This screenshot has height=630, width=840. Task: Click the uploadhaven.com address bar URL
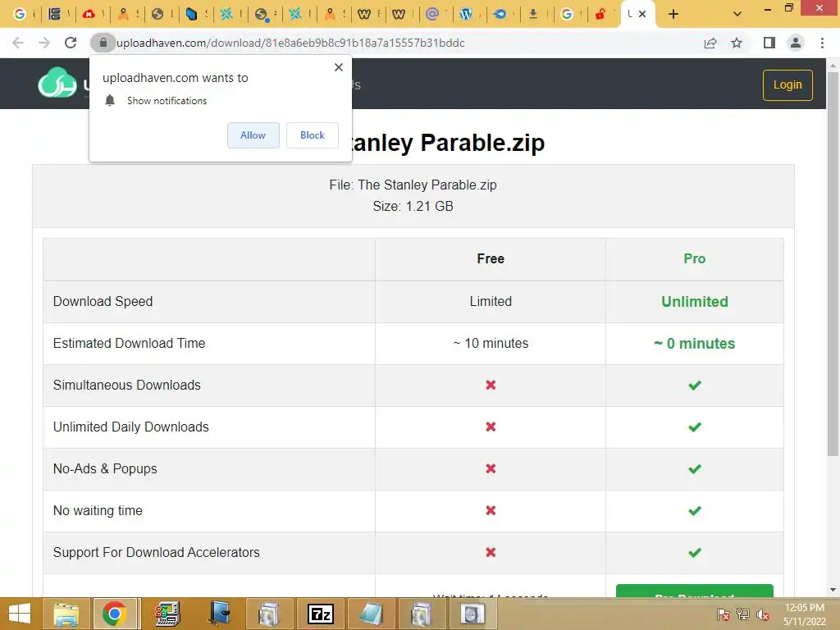[290, 43]
